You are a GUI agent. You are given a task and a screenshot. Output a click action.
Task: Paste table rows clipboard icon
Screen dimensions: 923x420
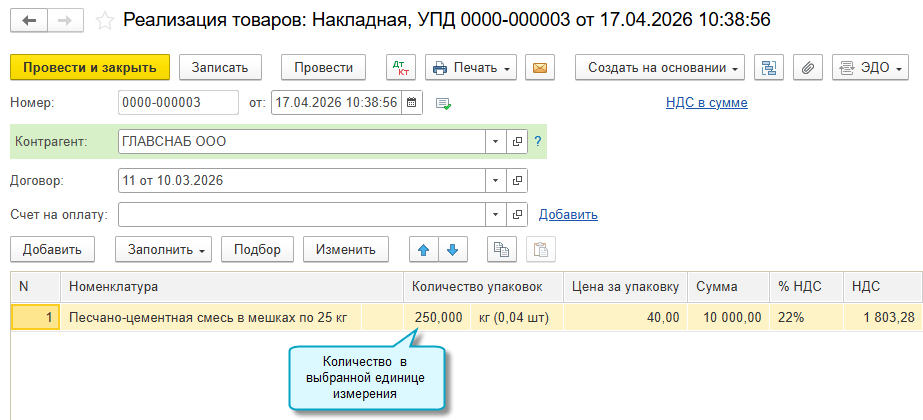pos(540,249)
